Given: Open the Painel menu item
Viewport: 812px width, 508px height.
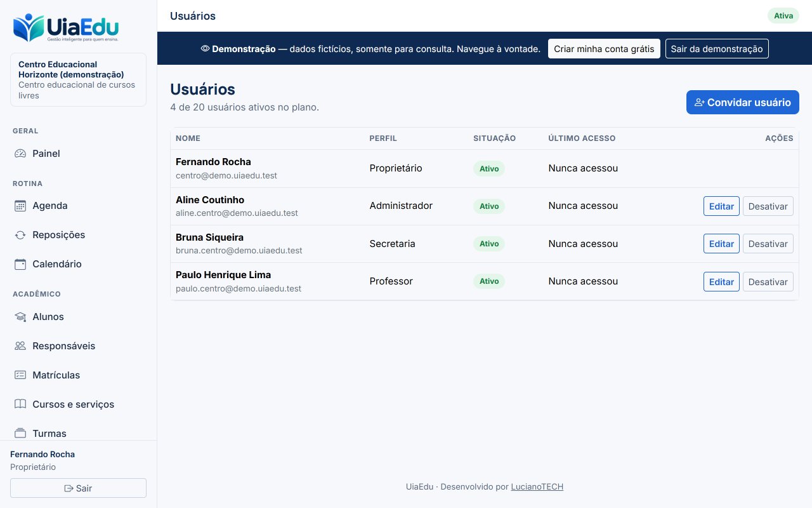Looking at the screenshot, I should 79,154.
